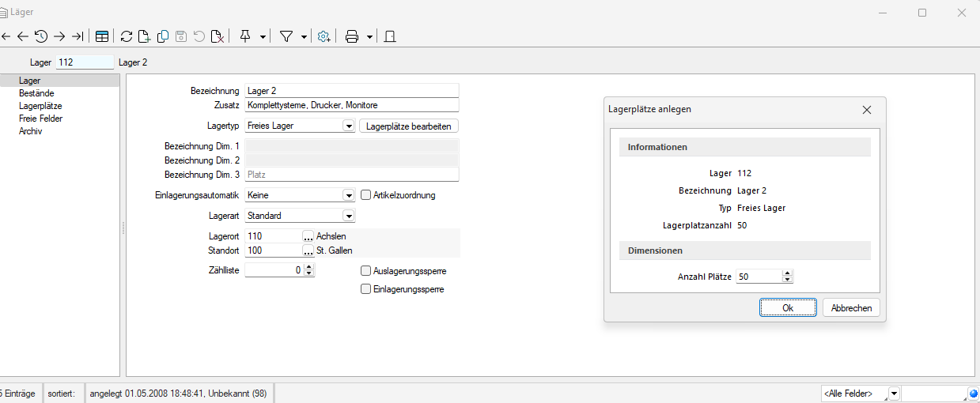Click the blue search globe icon

click(x=974, y=394)
